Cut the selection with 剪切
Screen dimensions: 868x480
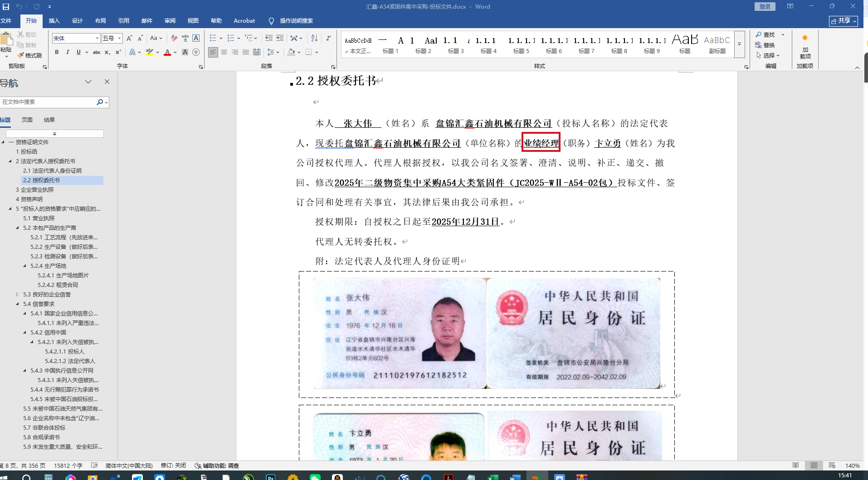click(x=27, y=34)
